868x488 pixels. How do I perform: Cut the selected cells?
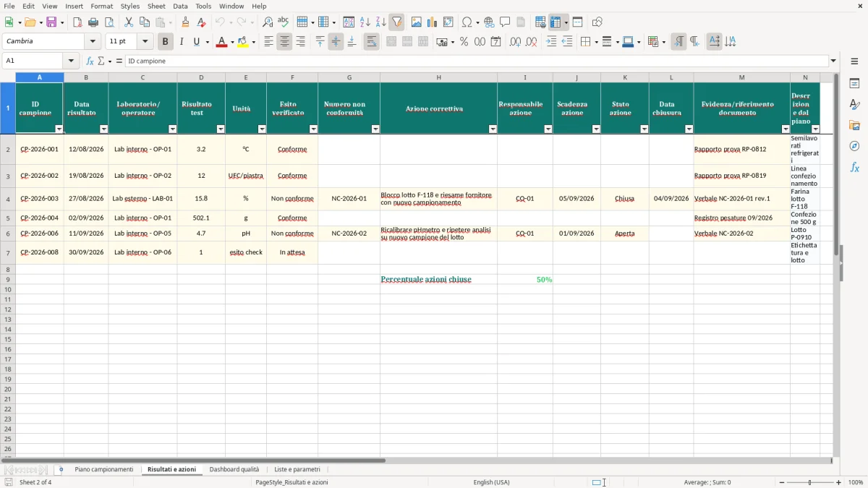pos(129,22)
